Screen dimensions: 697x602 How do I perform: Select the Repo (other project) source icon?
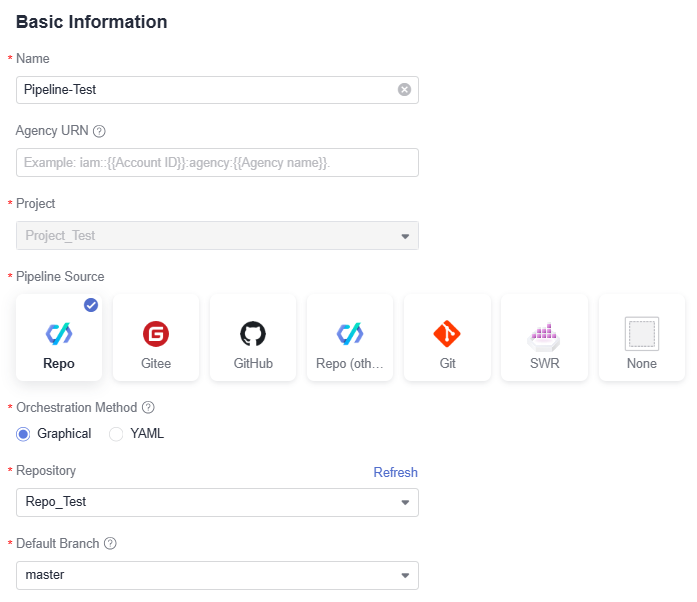pyautogui.click(x=350, y=334)
